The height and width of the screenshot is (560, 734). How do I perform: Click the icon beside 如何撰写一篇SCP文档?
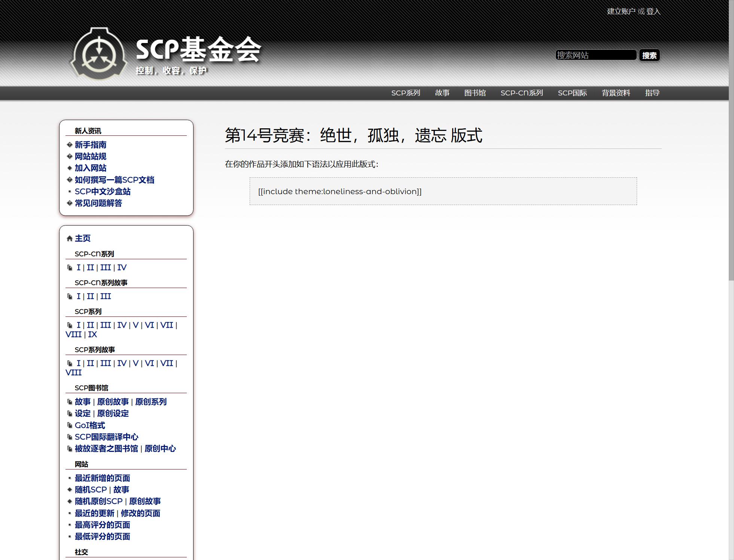coord(69,180)
